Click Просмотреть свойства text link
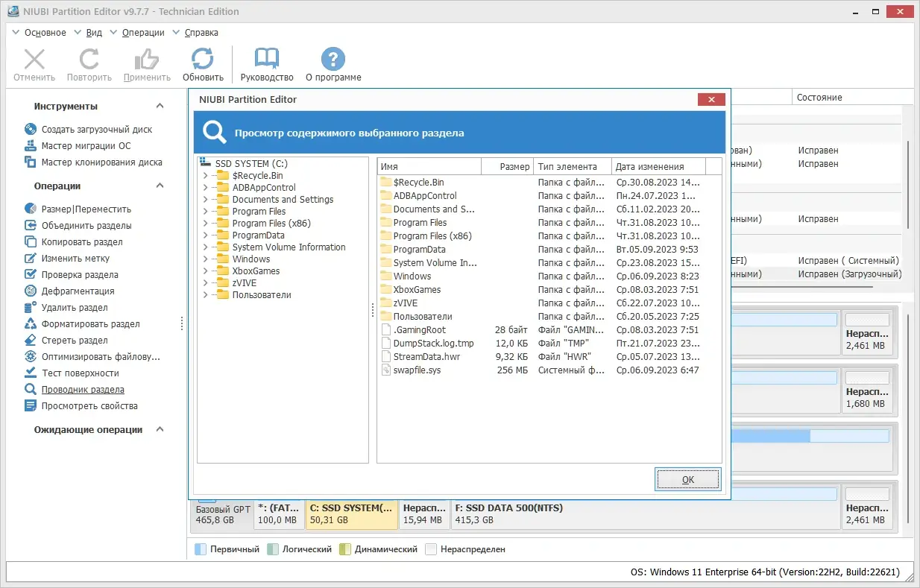 89,406
